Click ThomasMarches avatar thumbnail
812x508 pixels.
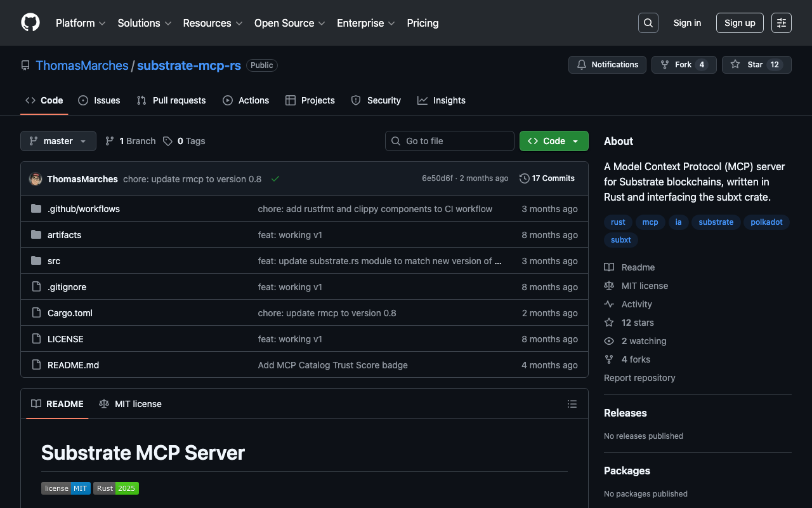pyautogui.click(x=36, y=179)
